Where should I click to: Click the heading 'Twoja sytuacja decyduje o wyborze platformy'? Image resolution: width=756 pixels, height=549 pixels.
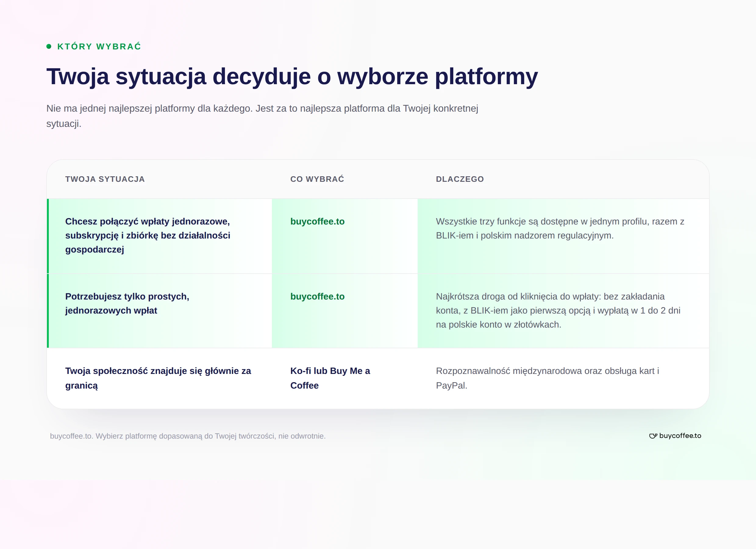(x=292, y=77)
